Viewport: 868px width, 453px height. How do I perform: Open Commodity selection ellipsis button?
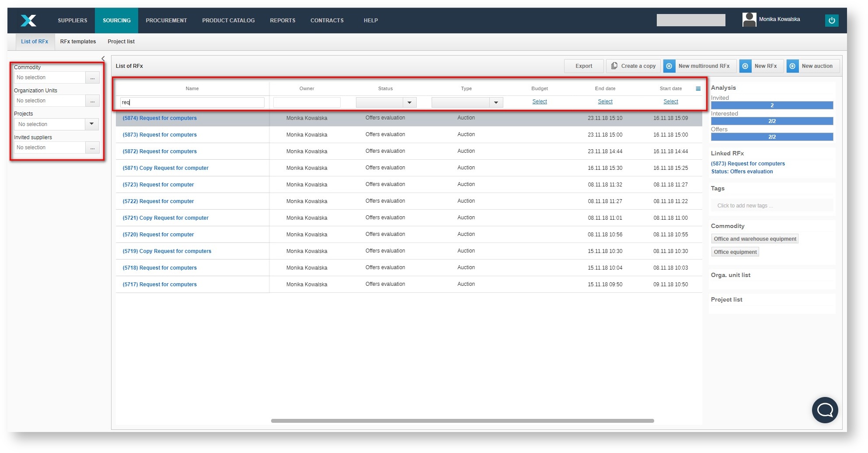(92, 78)
